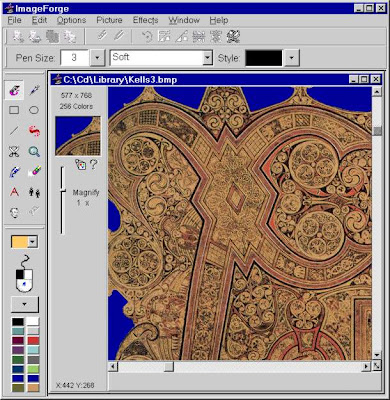Select the ellipse shape tool

click(34, 110)
